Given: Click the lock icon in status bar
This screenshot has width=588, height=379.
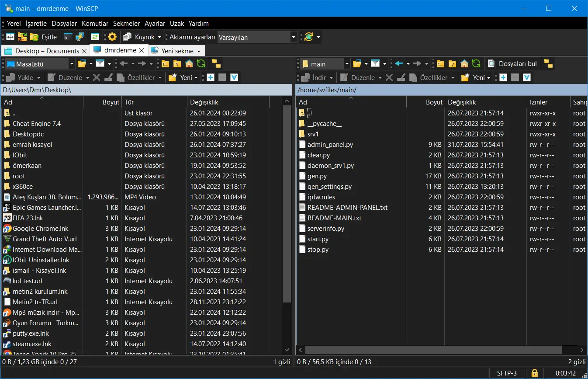Looking at the screenshot, I should coord(534,373).
